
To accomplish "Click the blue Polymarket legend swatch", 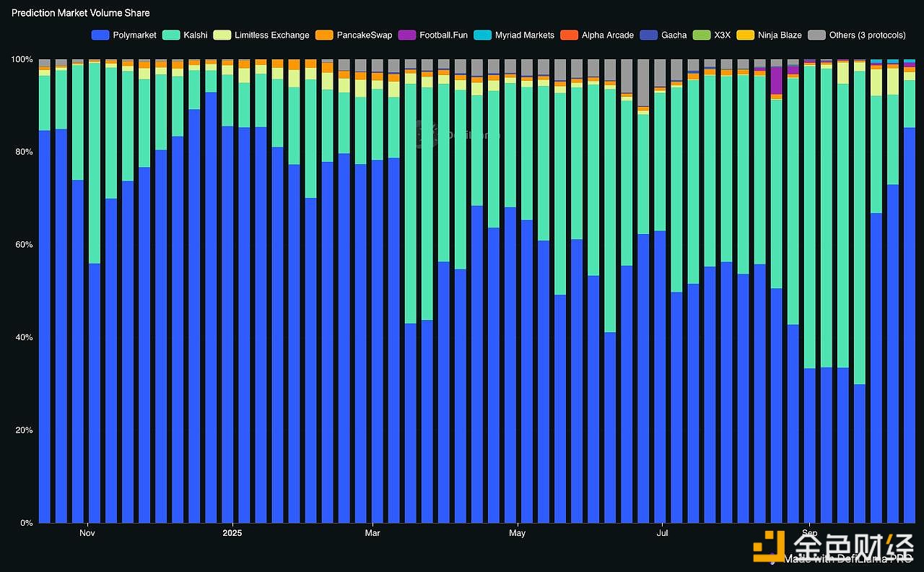I will pos(100,35).
